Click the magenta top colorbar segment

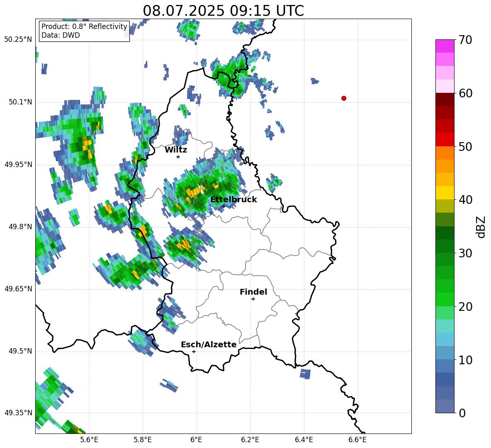pyautogui.click(x=445, y=46)
